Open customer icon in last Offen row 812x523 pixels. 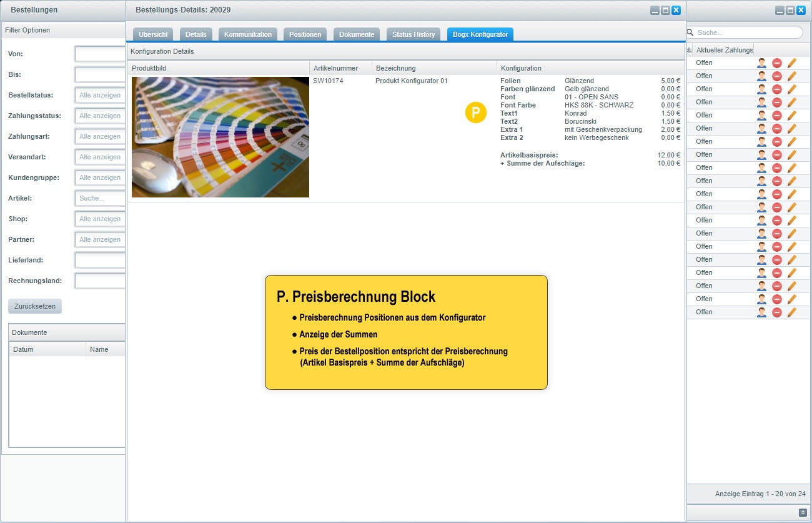tap(761, 312)
